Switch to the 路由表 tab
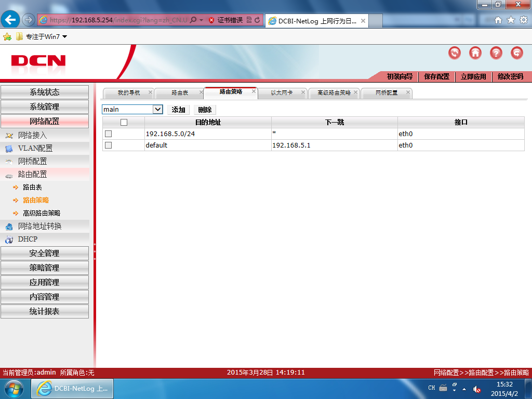The image size is (532, 399). (180, 92)
